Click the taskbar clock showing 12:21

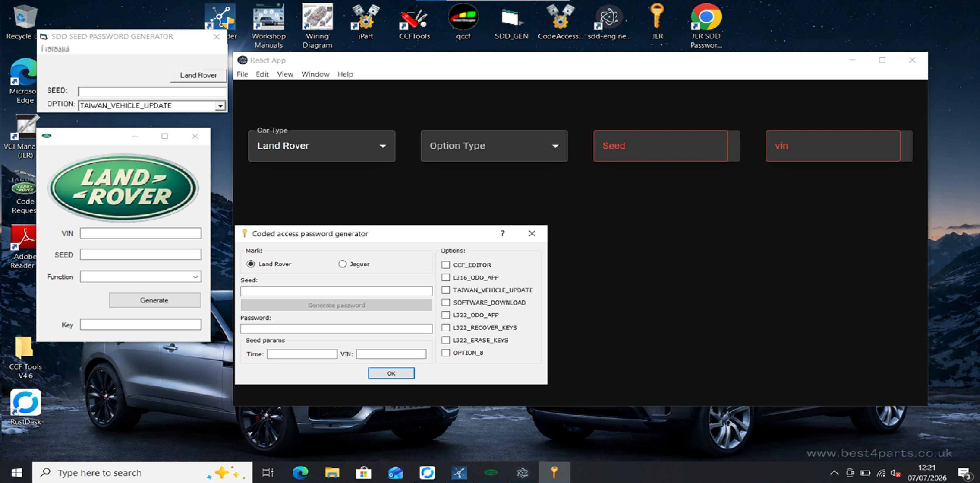coord(927,473)
